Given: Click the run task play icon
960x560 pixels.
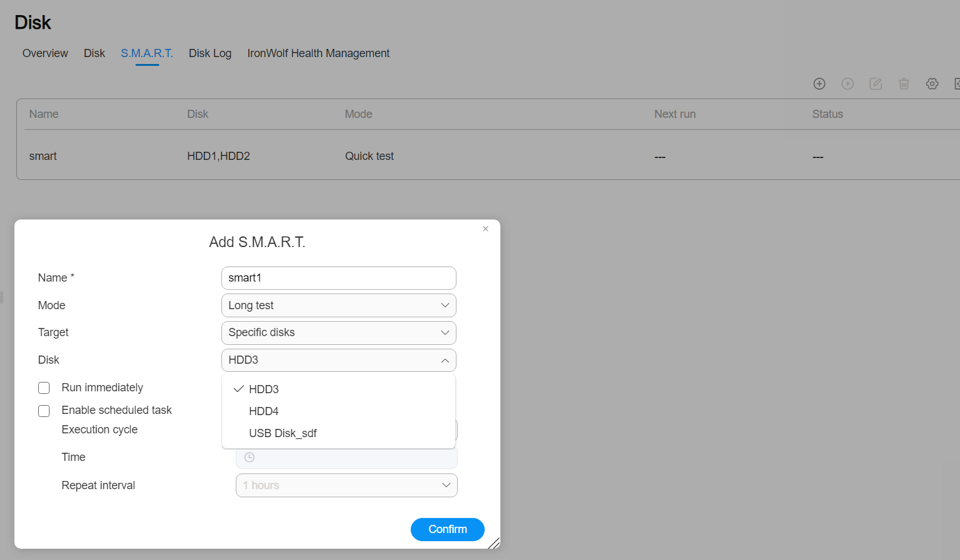Looking at the screenshot, I should [x=847, y=83].
